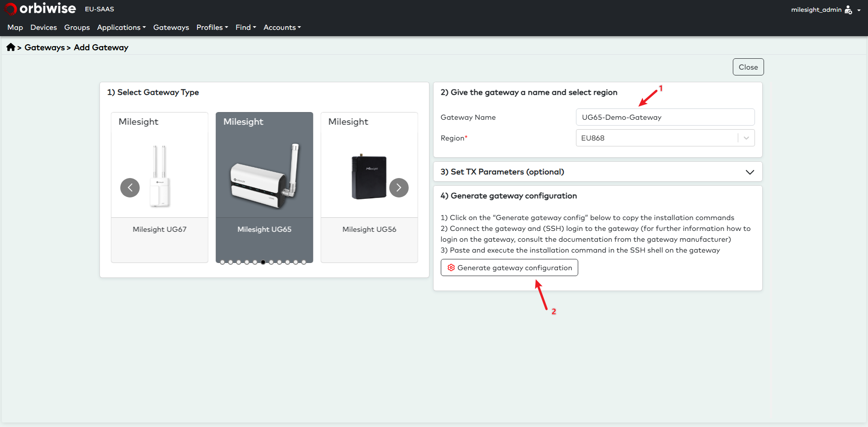
Task: Expand the Set TX Parameters section
Action: pyautogui.click(x=598, y=172)
